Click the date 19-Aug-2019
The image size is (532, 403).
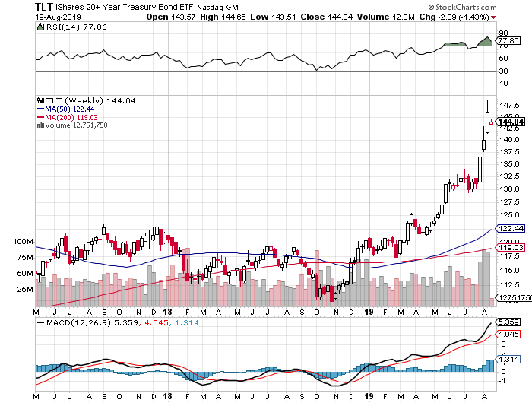click(x=58, y=17)
